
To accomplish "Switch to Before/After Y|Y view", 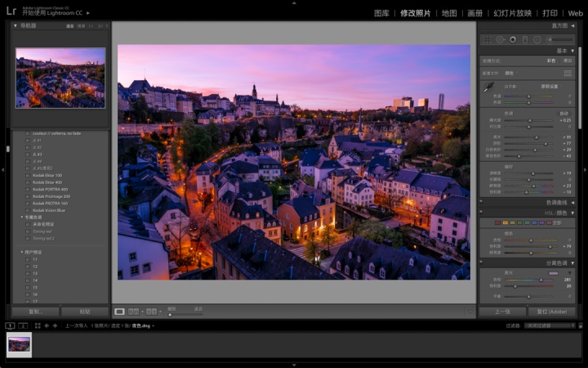I will tap(152, 312).
